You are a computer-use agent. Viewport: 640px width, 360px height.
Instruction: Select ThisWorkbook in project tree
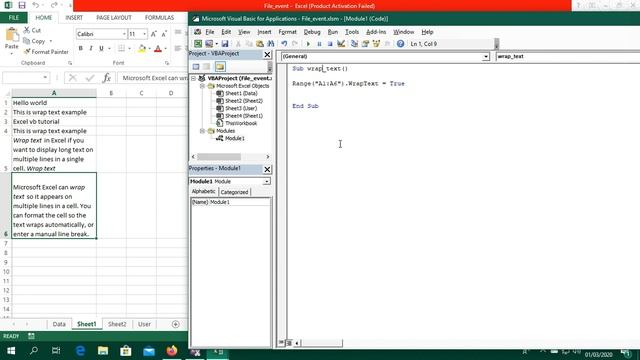click(x=241, y=123)
